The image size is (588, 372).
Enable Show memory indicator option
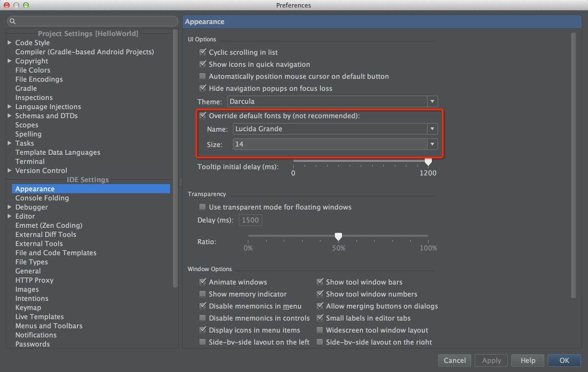(202, 294)
